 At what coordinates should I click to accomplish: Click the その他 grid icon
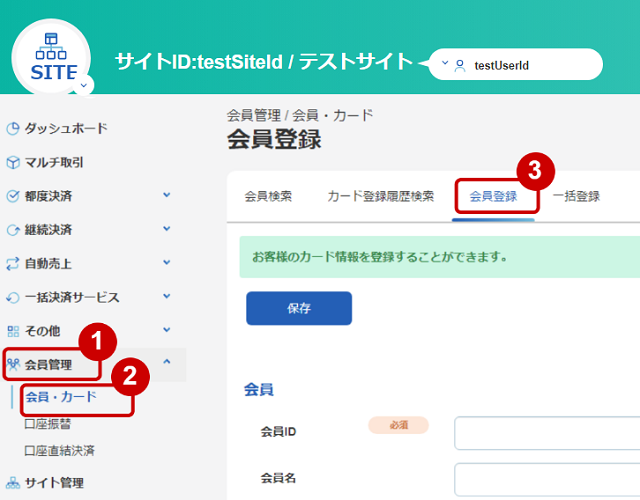click(13, 331)
